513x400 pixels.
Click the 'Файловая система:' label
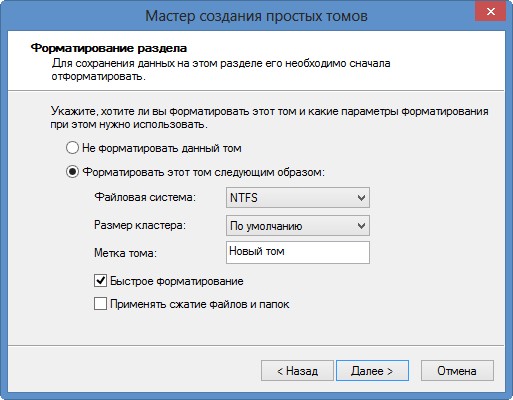(145, 197)
